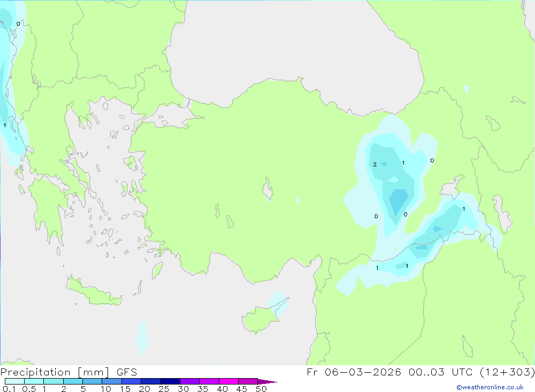This screenshot has width=535, height=392.
Task: Pick the 15–20 mm legend swatch
Action: [x=132, y=381]
